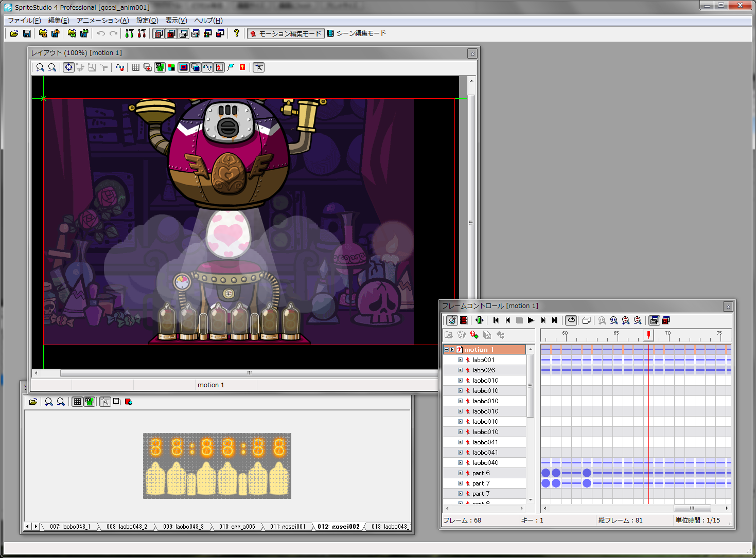Viewport: 756px width, 558px height.
Task: Toggle the first window panel button in the main toolbar
Action: 159,33
